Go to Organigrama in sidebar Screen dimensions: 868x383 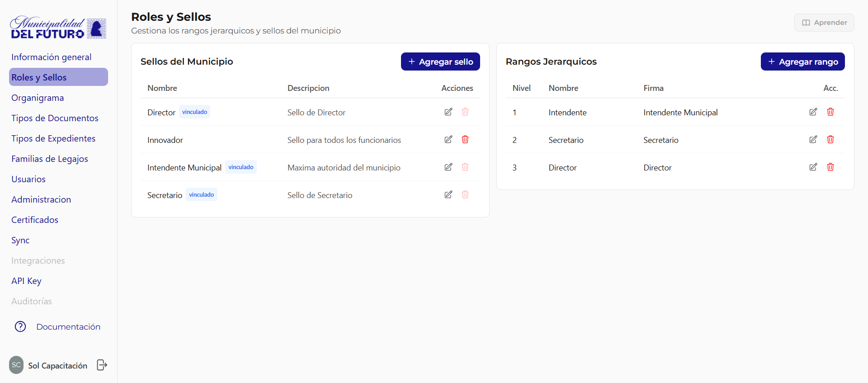[x=38, y=98]
